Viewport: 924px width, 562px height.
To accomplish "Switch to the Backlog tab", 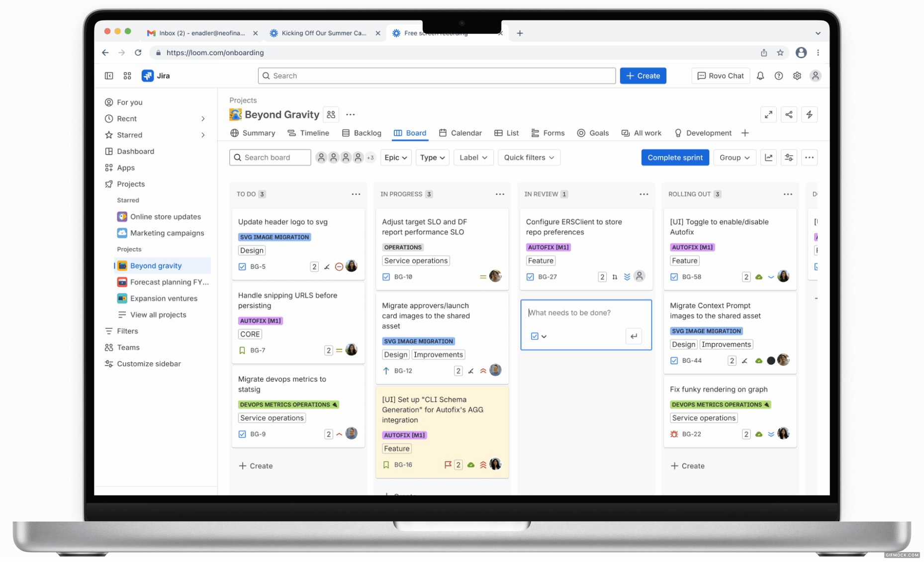I will point(362,133).
